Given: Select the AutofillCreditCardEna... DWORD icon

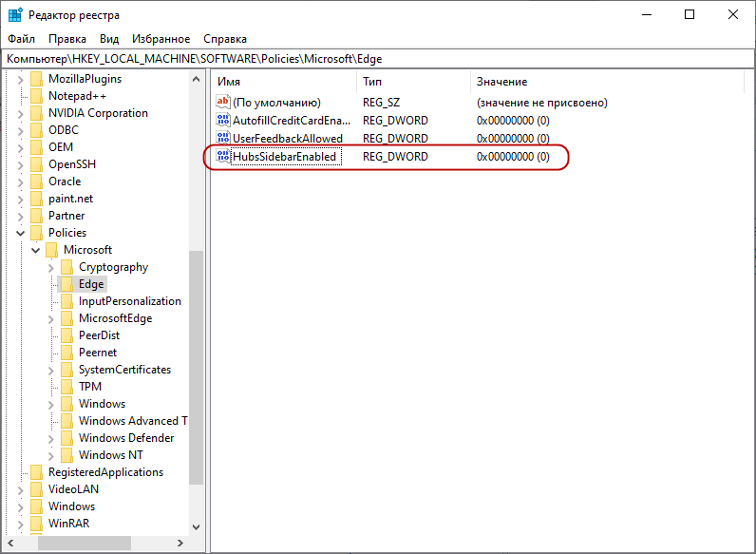Looking at the screenshot, I should click(x=223, y=120).
